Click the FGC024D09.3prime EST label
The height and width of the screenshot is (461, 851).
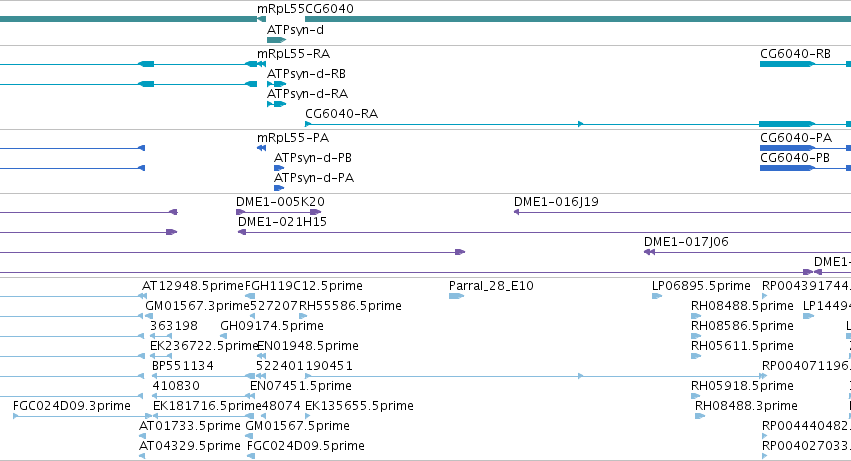pos(72,407)
